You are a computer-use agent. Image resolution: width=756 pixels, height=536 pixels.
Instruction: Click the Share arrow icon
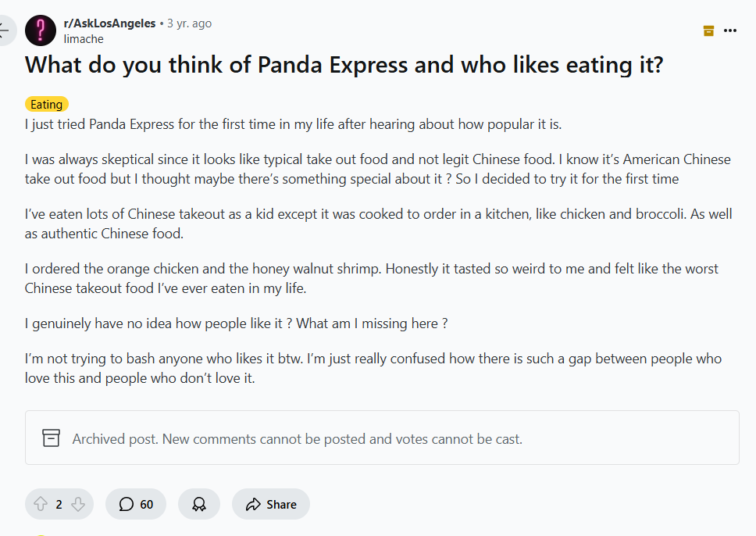252,504
